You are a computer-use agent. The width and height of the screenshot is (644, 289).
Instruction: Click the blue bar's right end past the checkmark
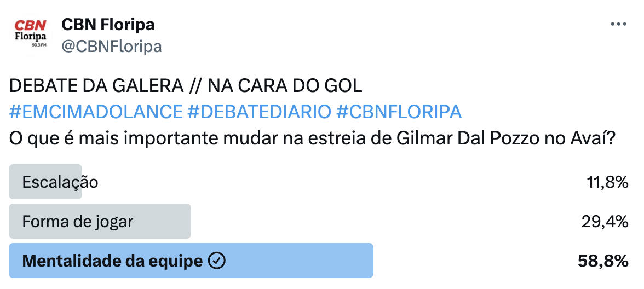pyautogui.click(x=300, y=261)
